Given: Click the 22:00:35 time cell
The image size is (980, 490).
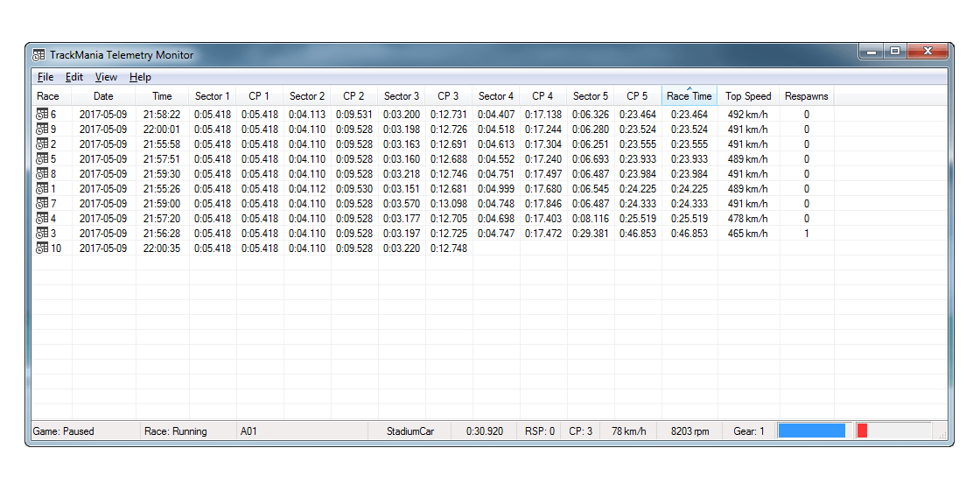Looking at the screenshot, I should 162,248.
